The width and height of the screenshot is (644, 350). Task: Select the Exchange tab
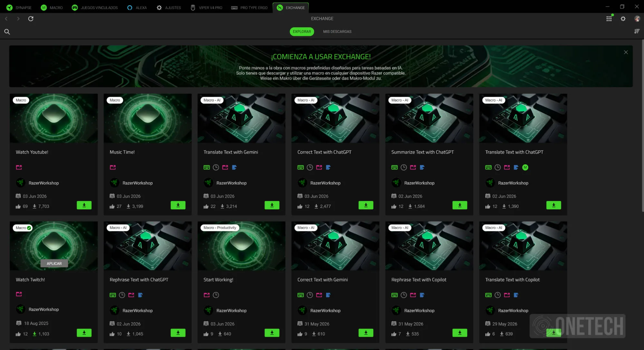click(291, 8)
